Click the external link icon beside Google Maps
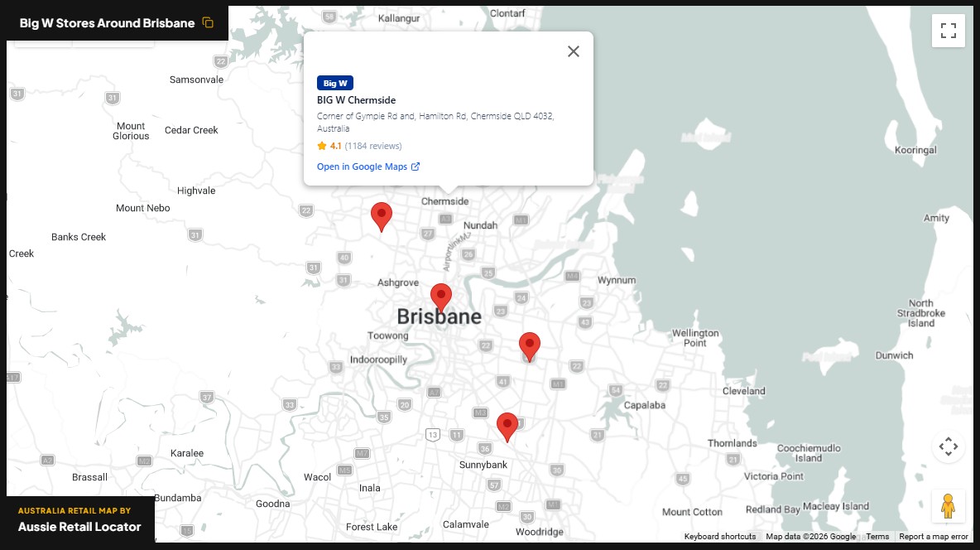 [415, 166]
